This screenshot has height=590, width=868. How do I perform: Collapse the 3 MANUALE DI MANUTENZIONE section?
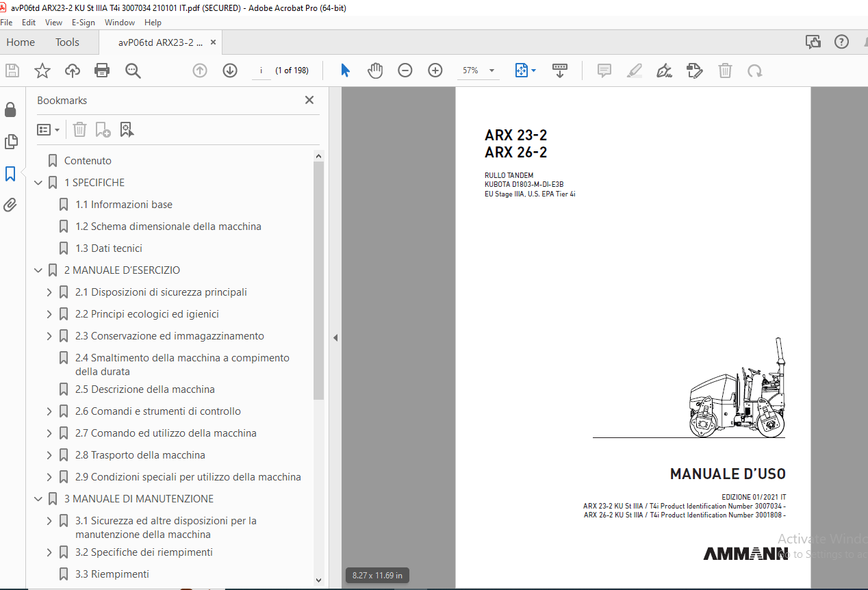click(x=38, y=499)
